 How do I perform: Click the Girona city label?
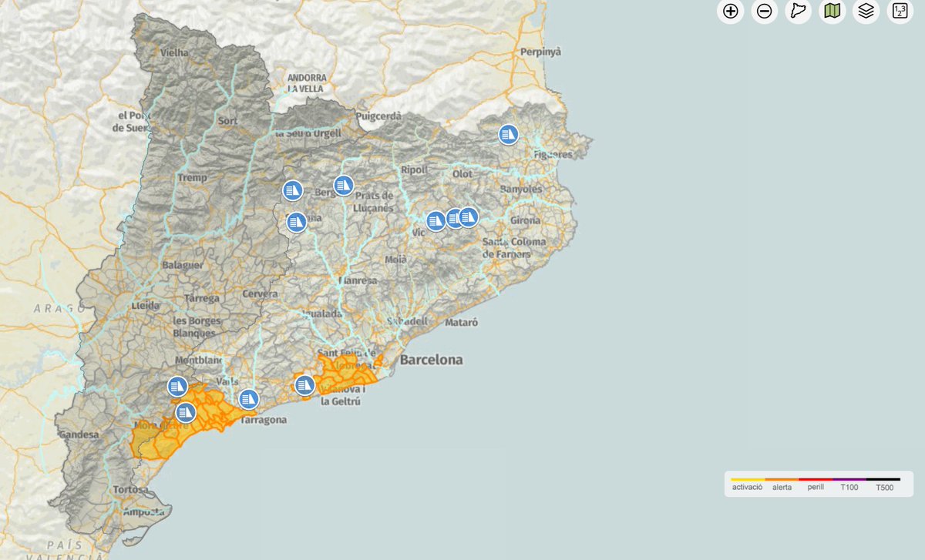[525, 220]
